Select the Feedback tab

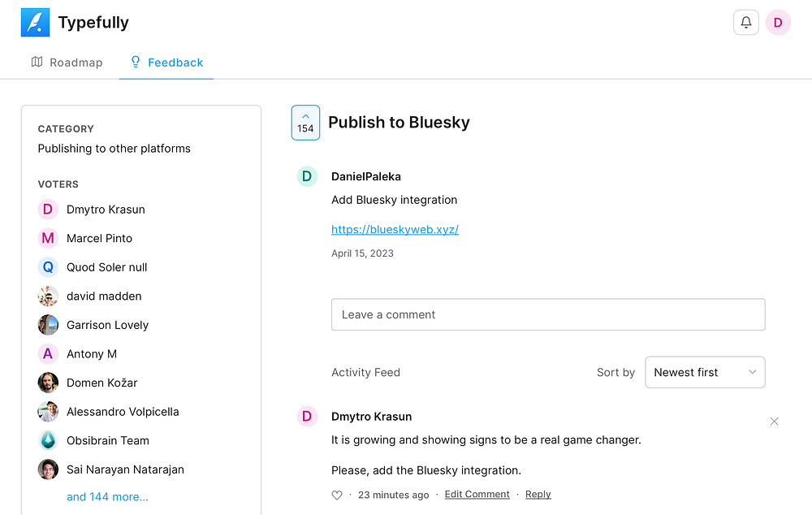coord(166,63)
